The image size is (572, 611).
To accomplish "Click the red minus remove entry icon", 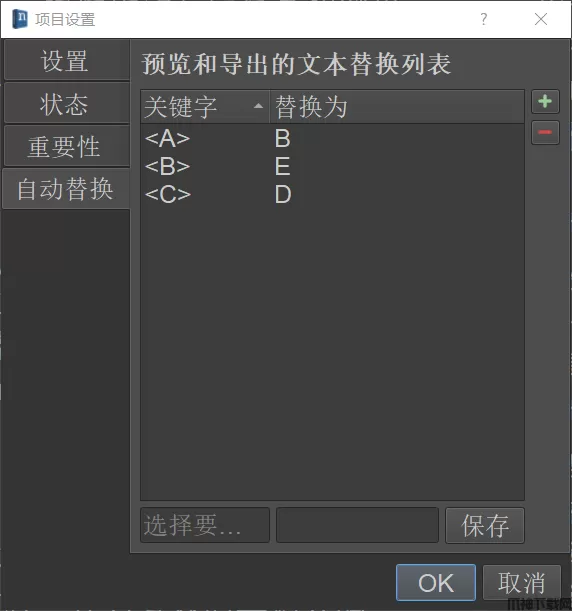I will click(x=545, y=132).
